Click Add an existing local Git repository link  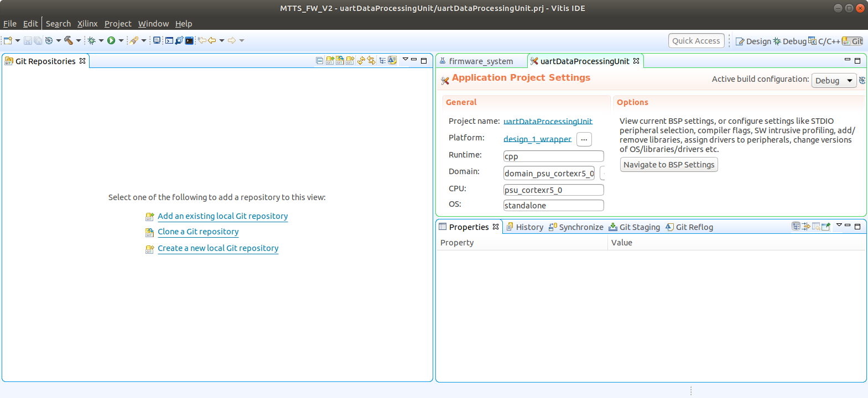point(222,216)
